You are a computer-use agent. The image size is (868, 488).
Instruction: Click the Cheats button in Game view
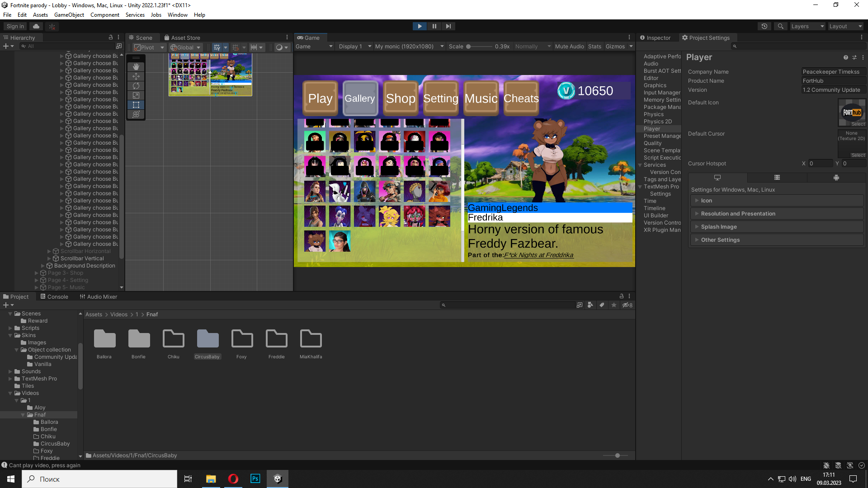tap(521, 99)
